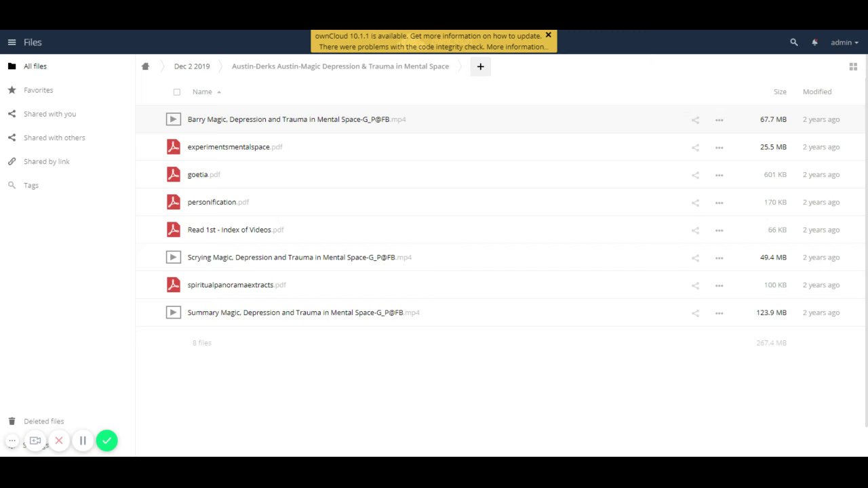Viewport: 868px width, 488px height.
Task: Go to the home folder icon
Action: (x=145, y=66)
